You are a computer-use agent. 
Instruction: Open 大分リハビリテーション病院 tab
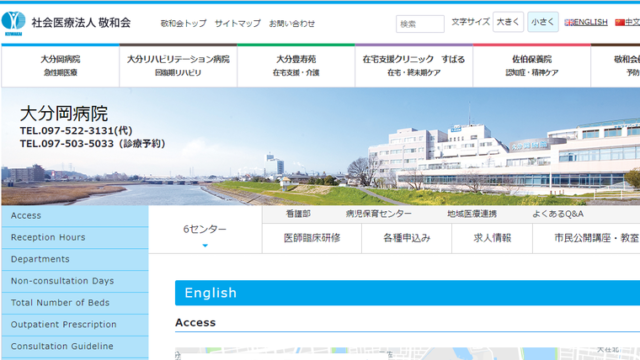pyautogui.click(x=178, y=65)
